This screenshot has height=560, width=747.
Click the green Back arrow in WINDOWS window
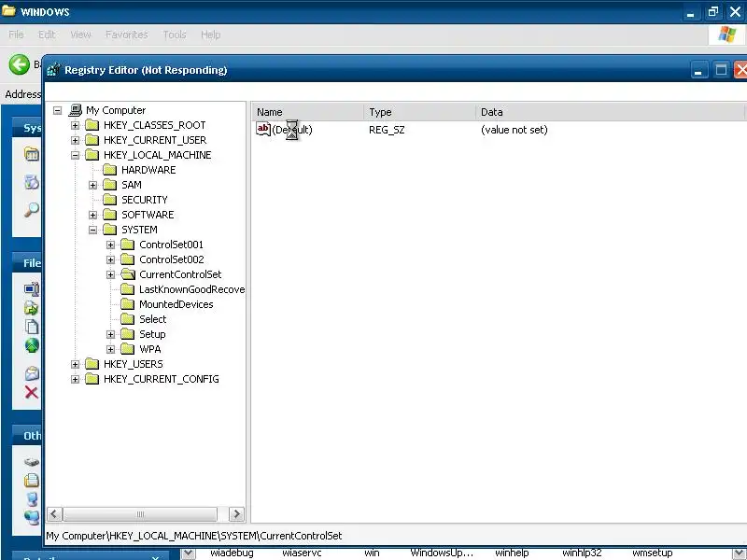pyautogui.click(x=19, y=64)
